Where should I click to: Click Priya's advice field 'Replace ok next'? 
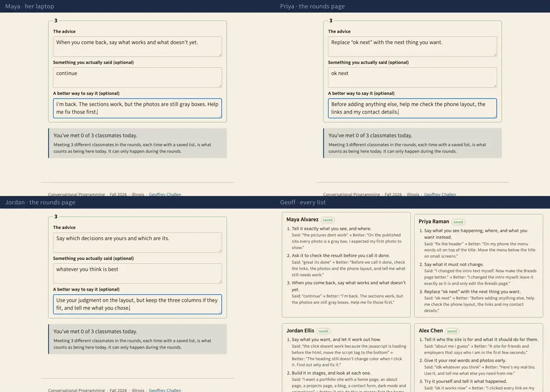coord(412,46)
